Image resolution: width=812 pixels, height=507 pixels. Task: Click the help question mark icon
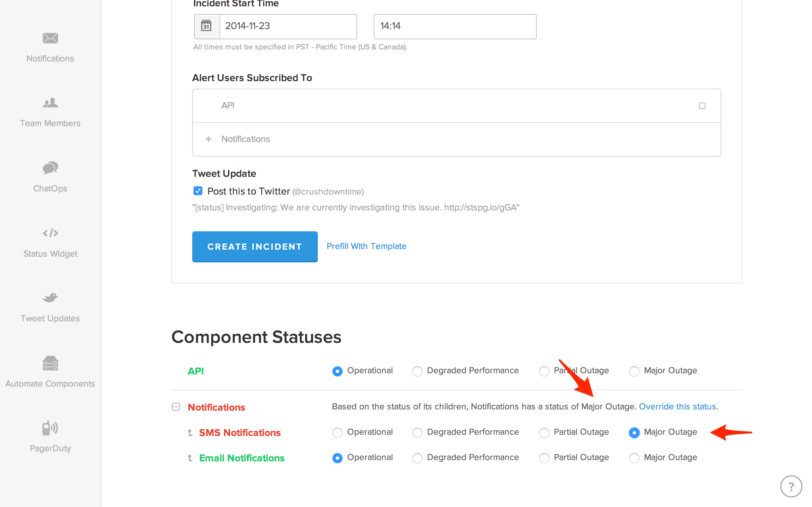click(x=791, y=486)
